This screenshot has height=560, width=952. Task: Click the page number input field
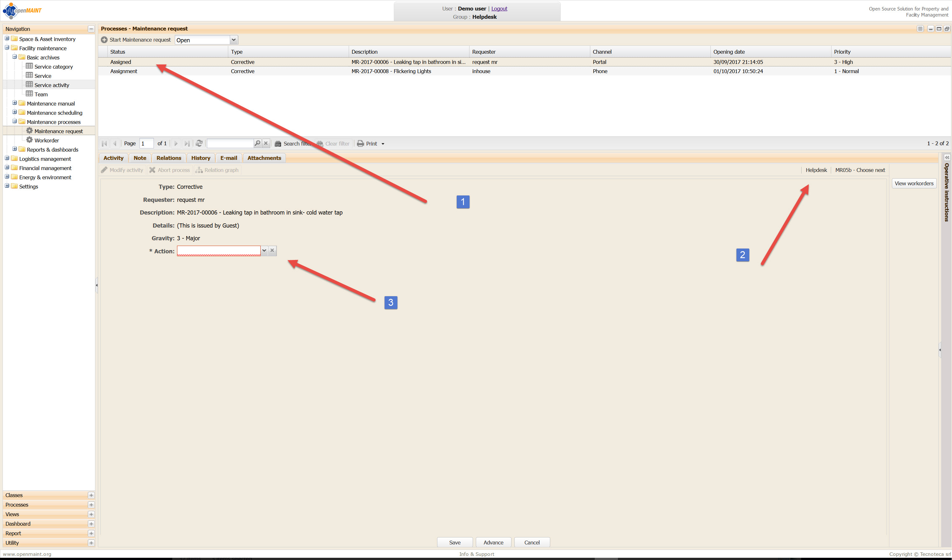click(x=146, y=143)
